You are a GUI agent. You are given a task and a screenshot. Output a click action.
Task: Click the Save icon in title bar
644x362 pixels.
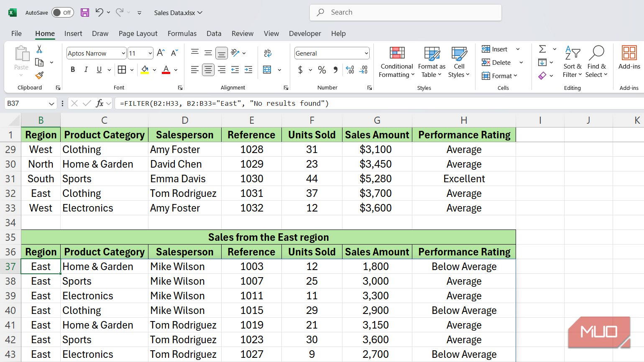[85, 13]
